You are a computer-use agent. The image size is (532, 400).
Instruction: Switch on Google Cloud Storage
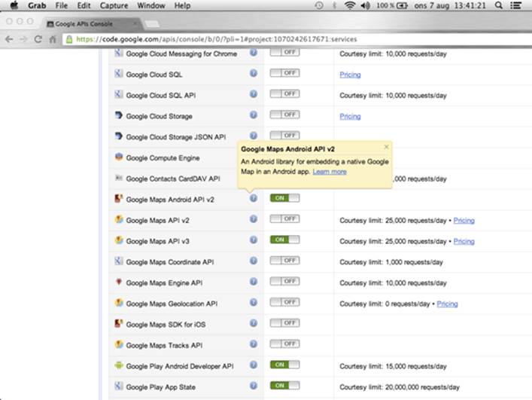[x=284, y=115]
